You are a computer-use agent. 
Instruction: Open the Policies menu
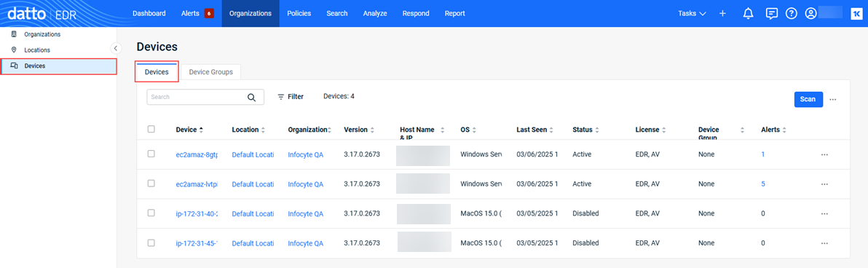(300, 13)
